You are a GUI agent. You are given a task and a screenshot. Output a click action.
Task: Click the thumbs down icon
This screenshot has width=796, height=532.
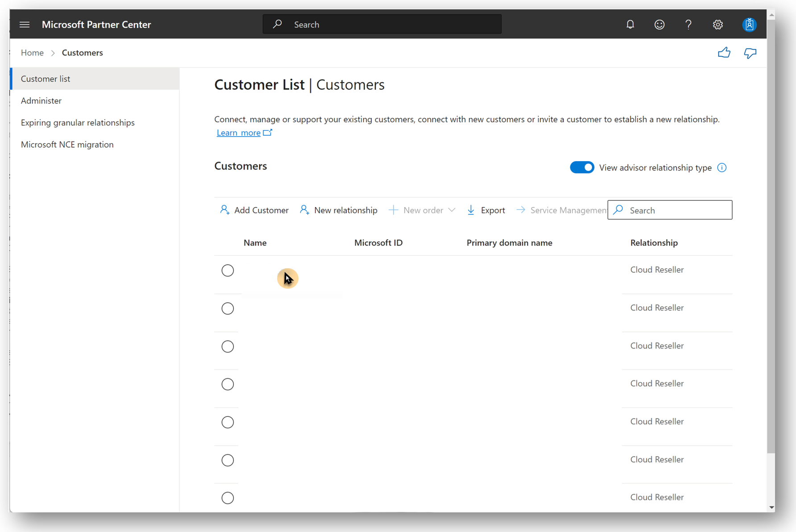(x=750, y=53)
